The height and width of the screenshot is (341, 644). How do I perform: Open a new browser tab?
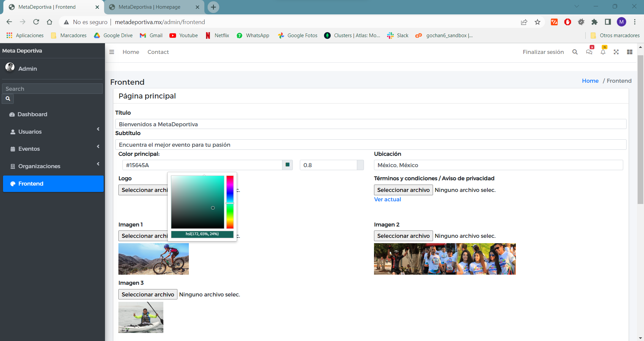pyautogui.click(x=213, y=7)
